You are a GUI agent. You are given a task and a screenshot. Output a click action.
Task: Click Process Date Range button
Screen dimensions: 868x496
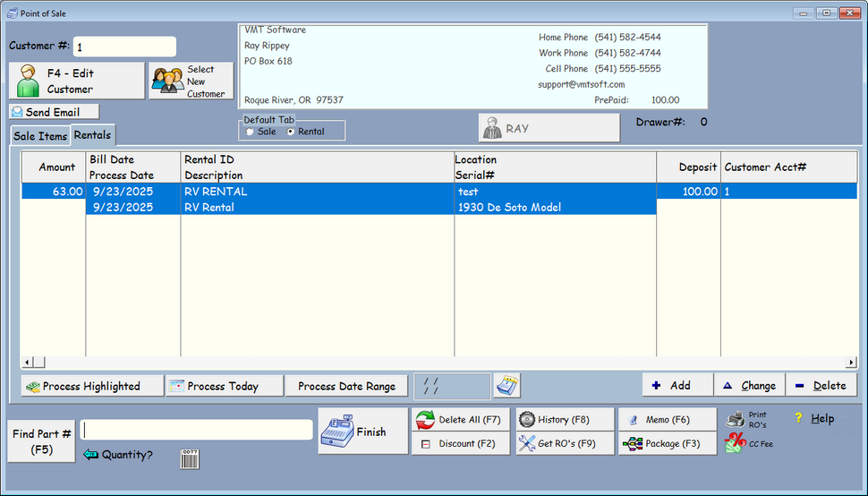coord(346,386)
